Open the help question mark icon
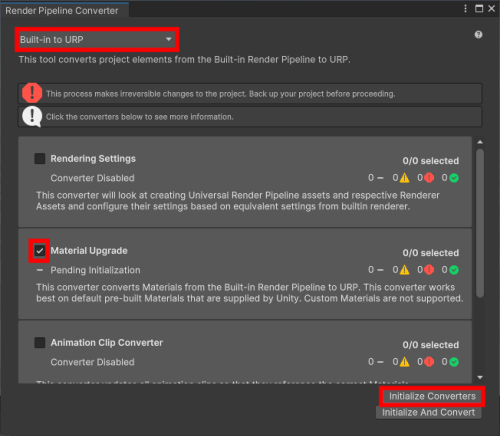This screenshot has width=500, height=436. click(478, 35)
